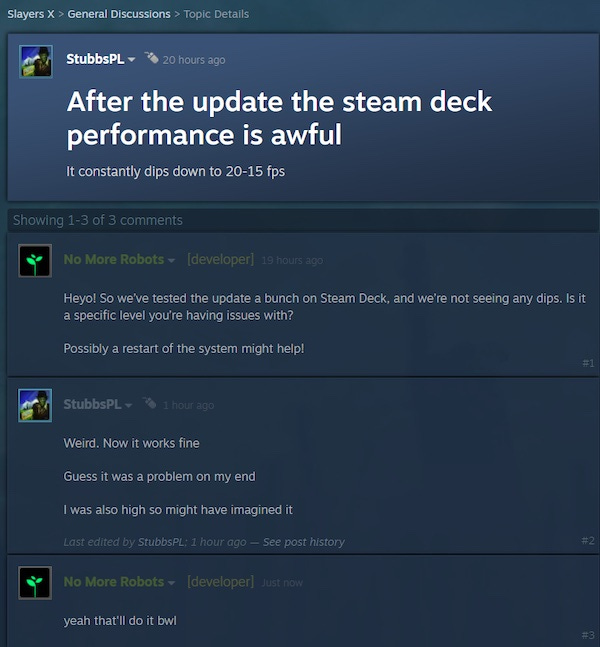Click the #2 comment permalink
This screenshot has height=647, width=600.
(x=588, y=541)
